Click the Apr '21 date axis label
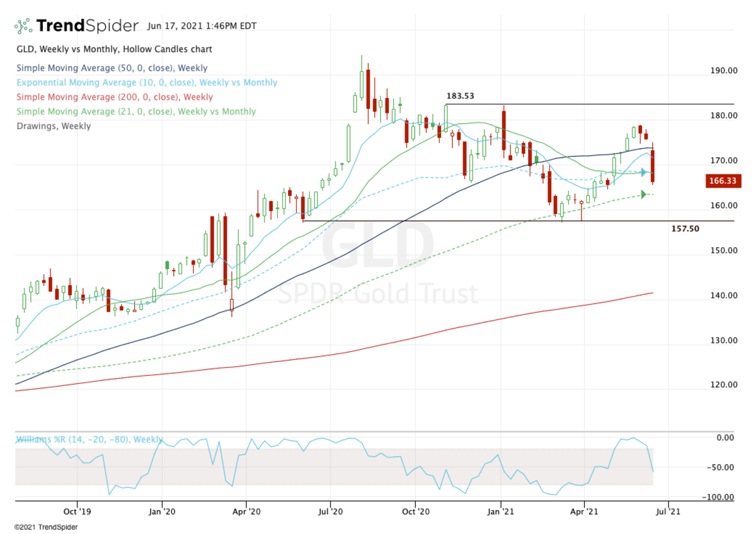Image resolution: width=756 pixels, height=534 pixels. click(x=584, y=511)
